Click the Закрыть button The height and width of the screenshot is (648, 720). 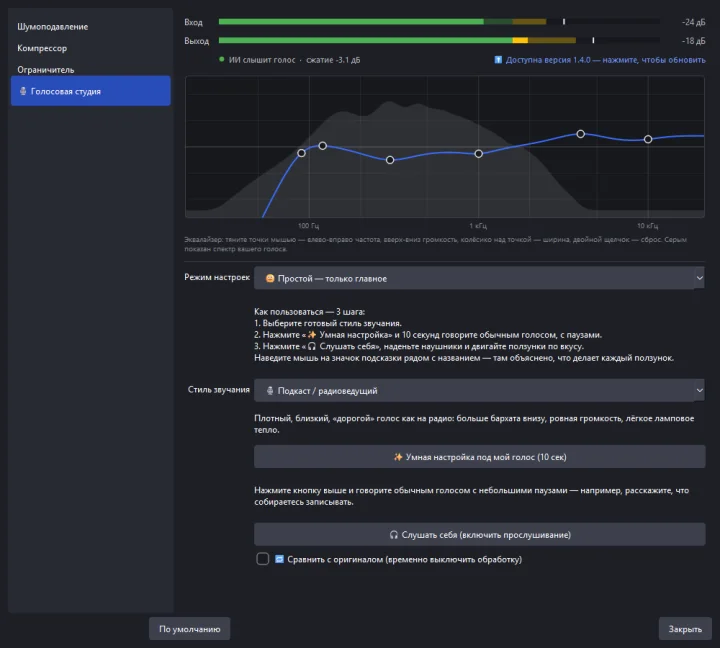point(685,629)
